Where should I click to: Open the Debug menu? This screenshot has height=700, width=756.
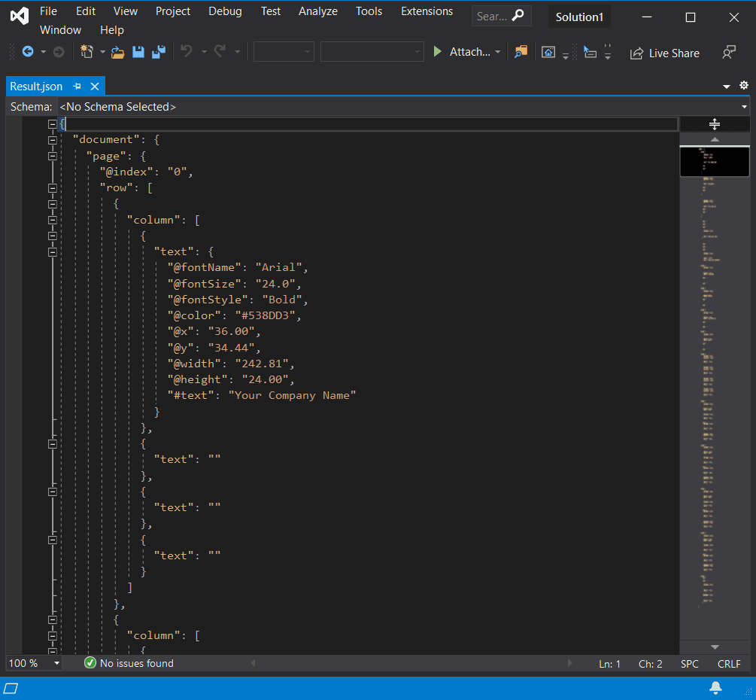[x=224, y=11]
